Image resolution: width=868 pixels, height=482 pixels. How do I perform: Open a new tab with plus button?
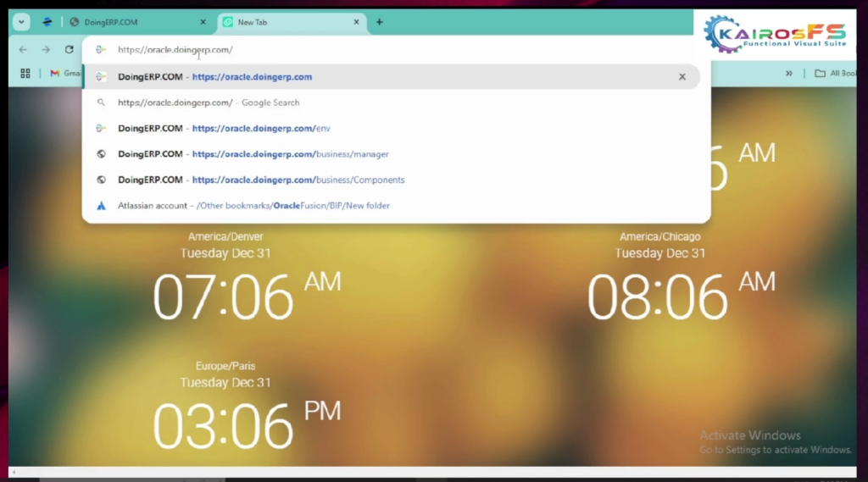pos(379,22)
